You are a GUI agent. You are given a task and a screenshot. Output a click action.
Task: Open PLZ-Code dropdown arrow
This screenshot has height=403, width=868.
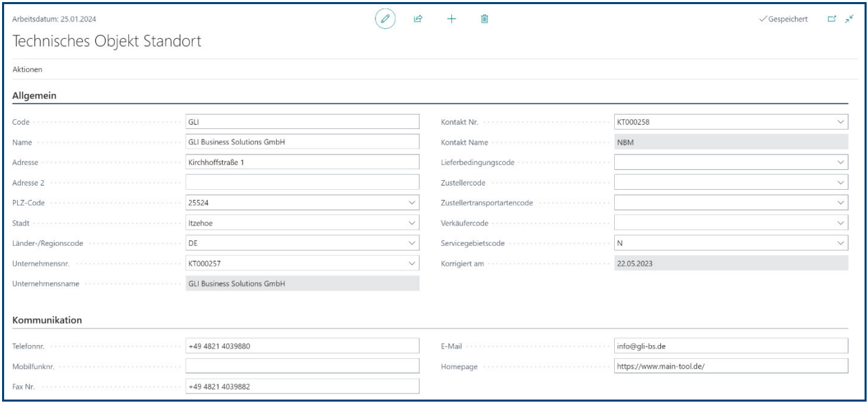pyautogui.click(x=412, y=203)
